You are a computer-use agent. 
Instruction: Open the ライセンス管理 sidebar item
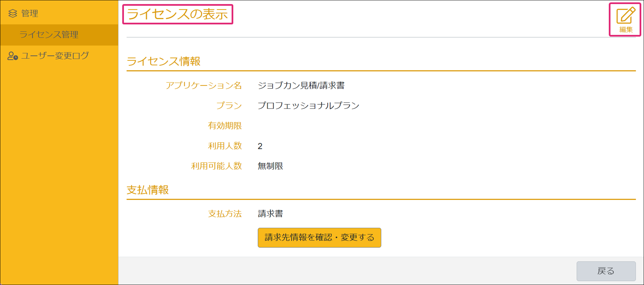[x=49, y=35]
